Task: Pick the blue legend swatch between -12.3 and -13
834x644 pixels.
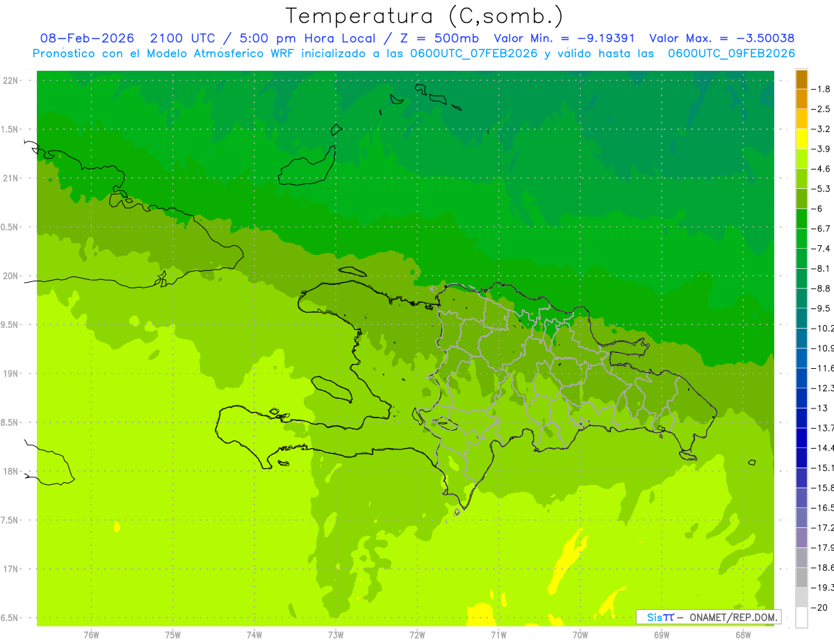Action: pos(801,398)
